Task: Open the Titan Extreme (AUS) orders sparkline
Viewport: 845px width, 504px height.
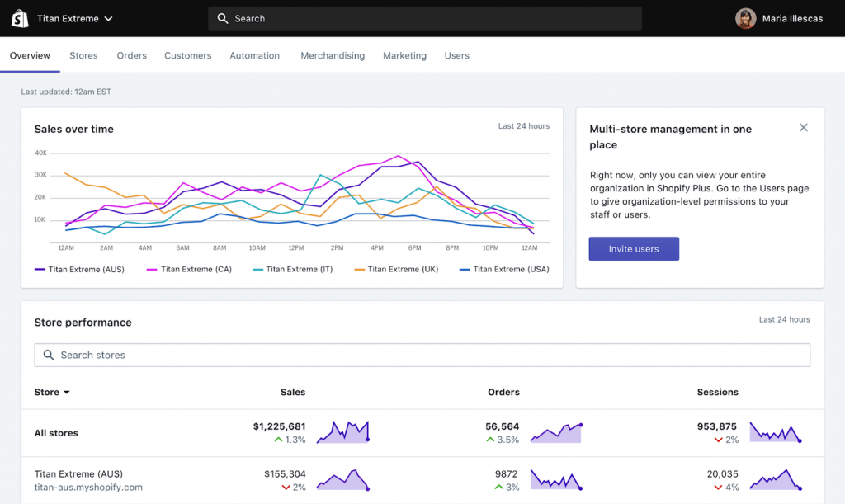Action: [557, 479]
